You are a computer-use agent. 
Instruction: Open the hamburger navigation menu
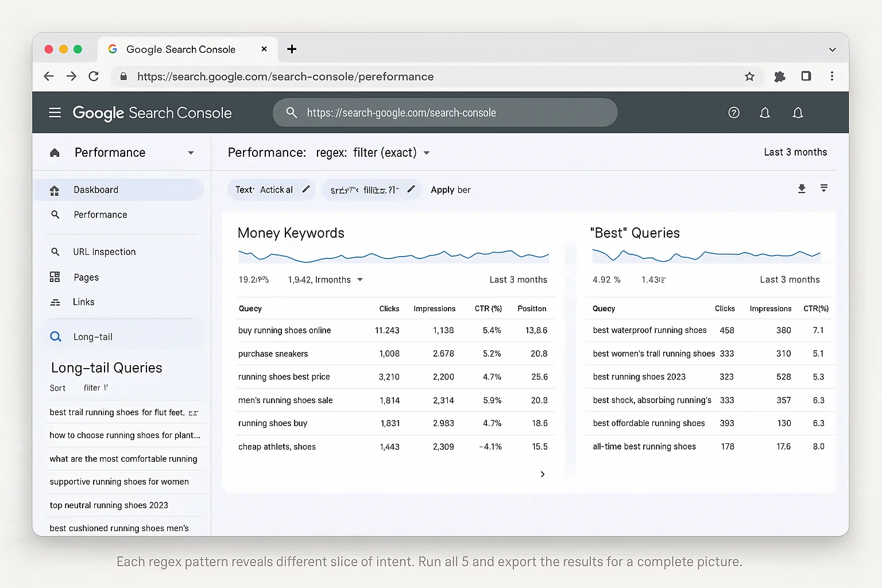click(55, 113)
